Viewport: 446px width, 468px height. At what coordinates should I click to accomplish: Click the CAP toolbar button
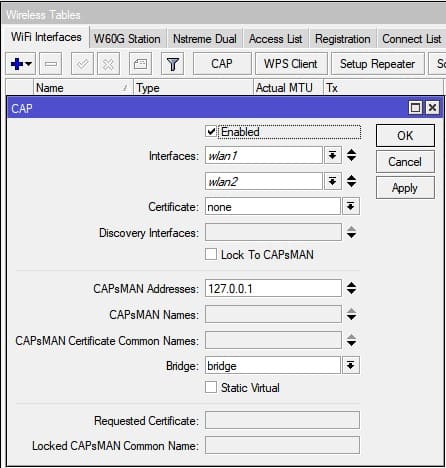(x=222, y=64)
